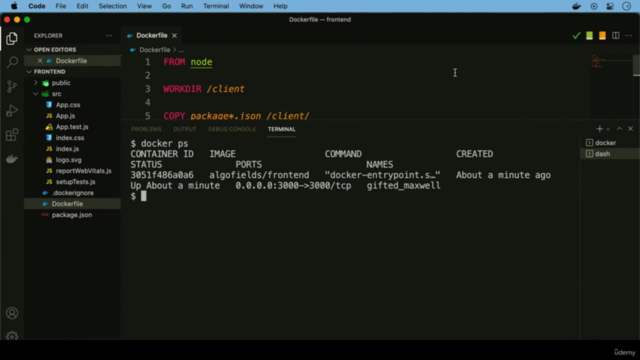Open the Apple menu
Screen dimensions: 640x360
coord(14,6)
